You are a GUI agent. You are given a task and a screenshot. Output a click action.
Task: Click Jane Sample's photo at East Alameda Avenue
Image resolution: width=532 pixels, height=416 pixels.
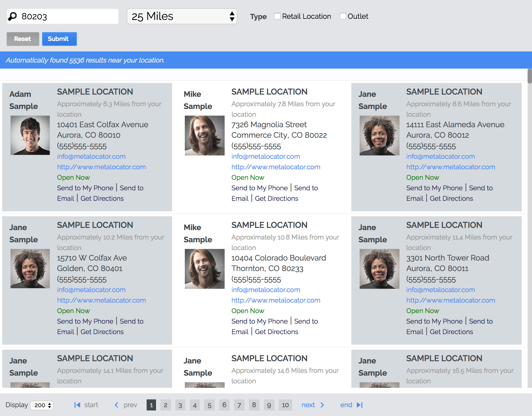379,135
